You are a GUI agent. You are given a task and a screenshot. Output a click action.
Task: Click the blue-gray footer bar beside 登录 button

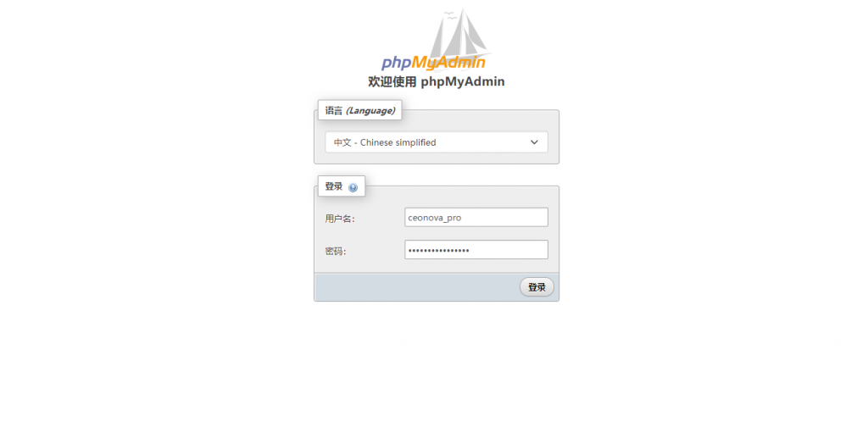pos(416,286)
